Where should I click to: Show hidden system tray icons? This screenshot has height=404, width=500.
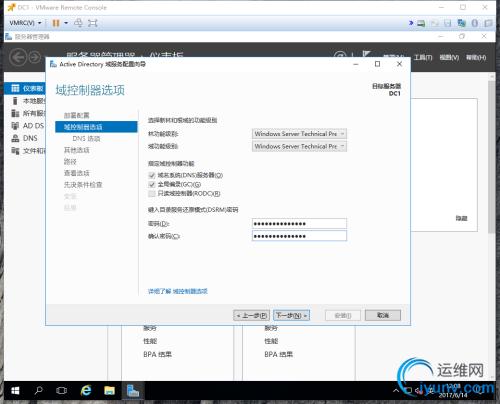point(396,390)
